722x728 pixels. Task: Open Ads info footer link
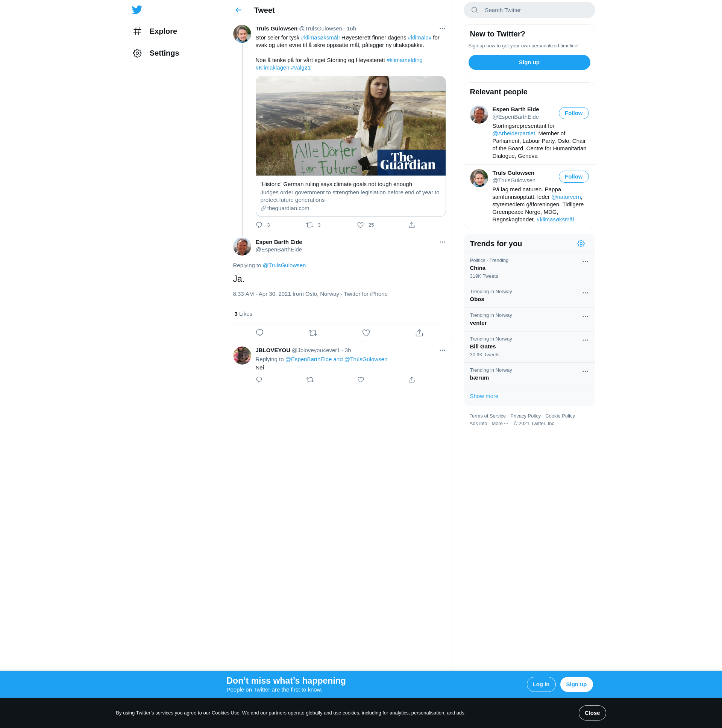tap(478, 424)
